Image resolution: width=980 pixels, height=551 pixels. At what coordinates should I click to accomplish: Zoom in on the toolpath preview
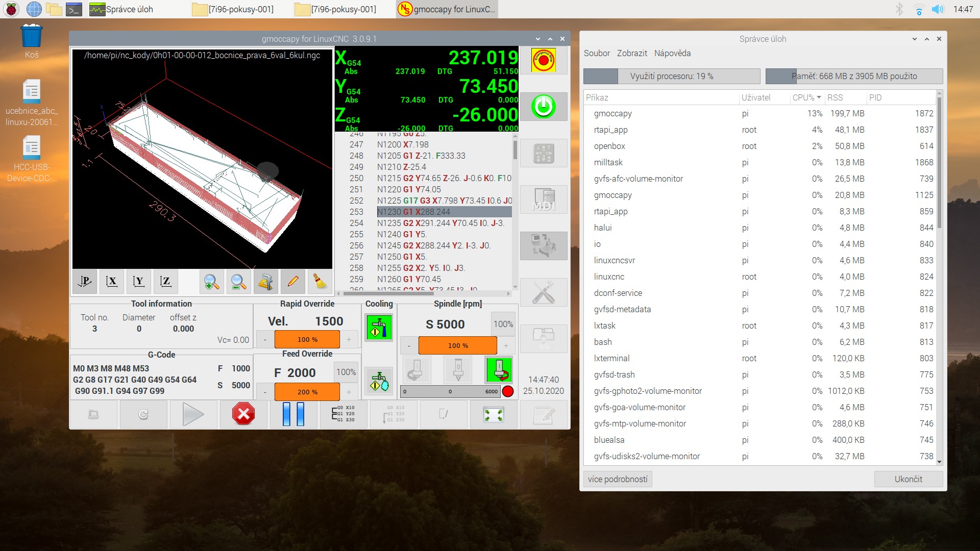pos(211,282)
